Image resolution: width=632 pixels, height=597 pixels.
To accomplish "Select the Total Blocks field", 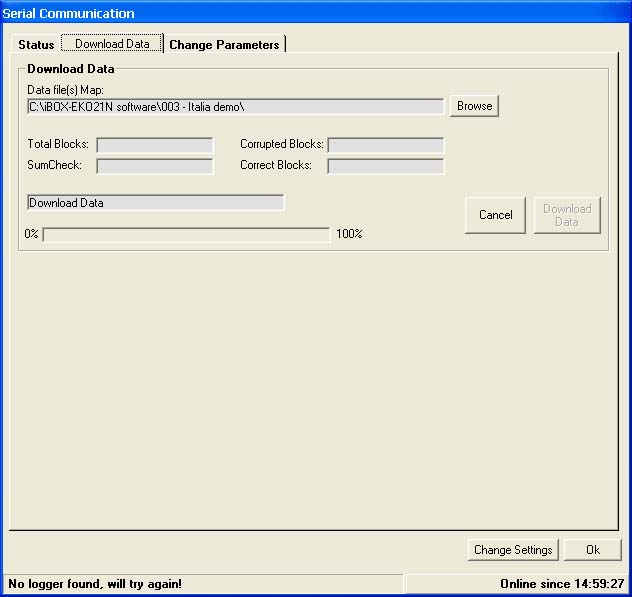I will 155,145.
